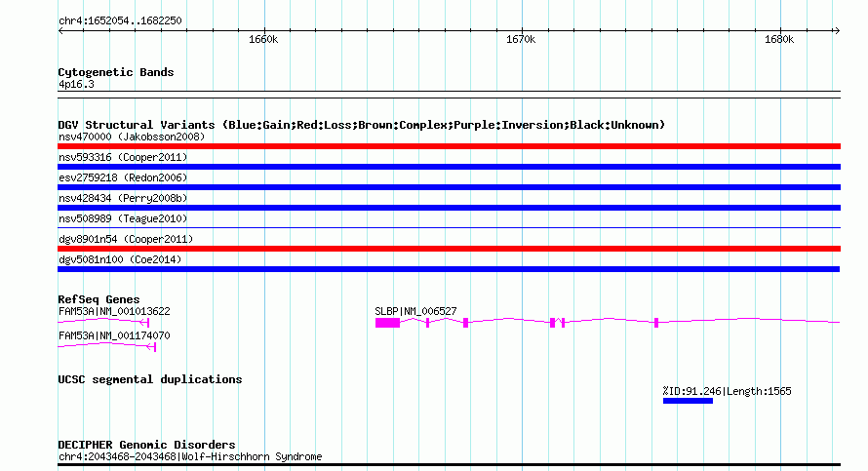Select the thin blue nsv508989 line
The width and height of the screenshot is (868, 471).
(449, 227)
